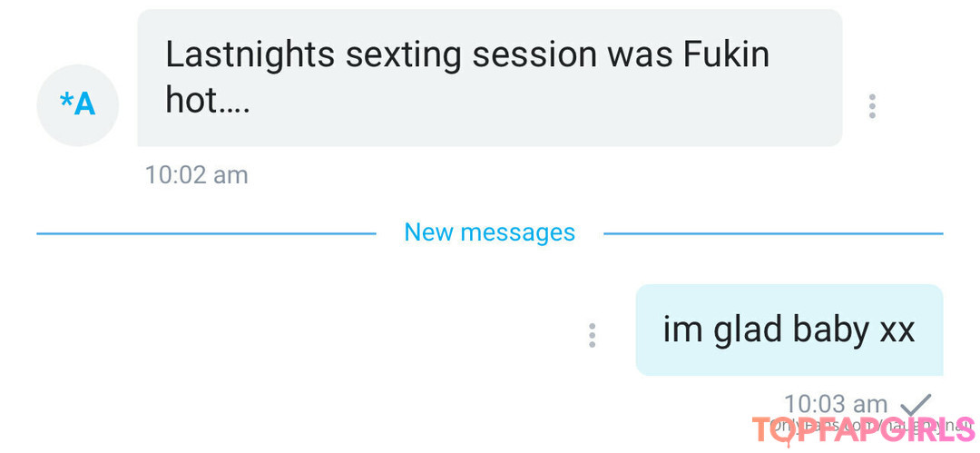Click the divider line right of 'New messages'
The image size is (980, 453).
coord(773,233)
